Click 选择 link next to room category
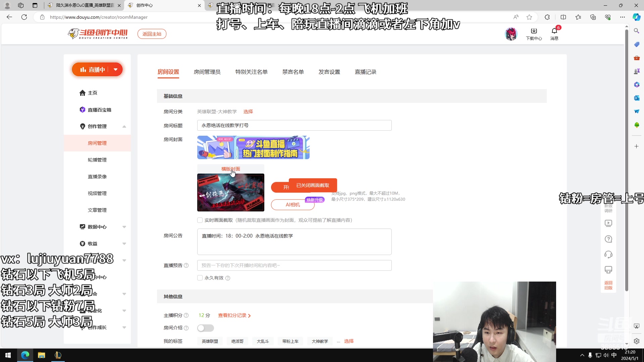This screenshot has height=362, width=644. 248,112
